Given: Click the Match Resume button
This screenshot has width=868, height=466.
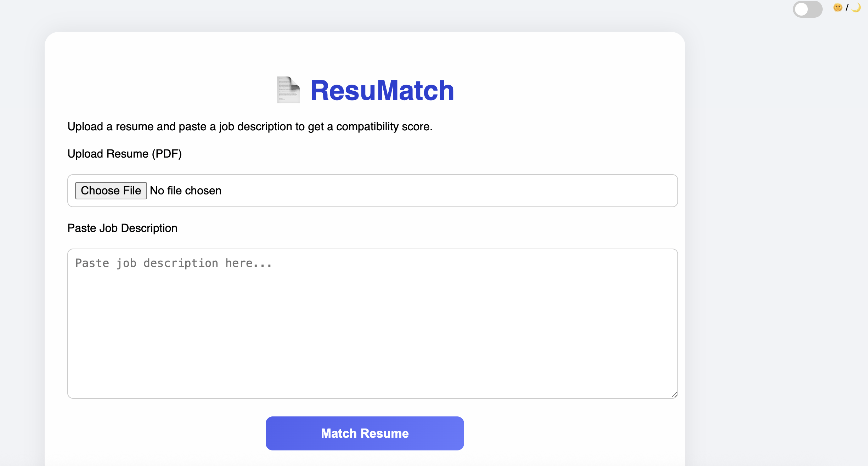Looking at the screenshot, I should tap(365, 433).
